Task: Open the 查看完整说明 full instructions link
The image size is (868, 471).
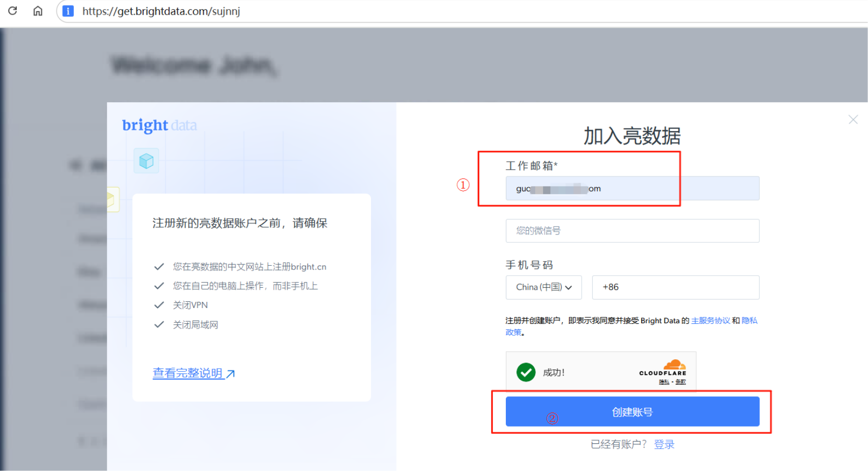Action: pos(194,373)
